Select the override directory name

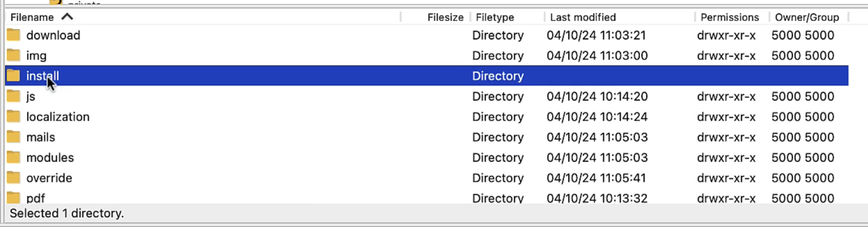[x=49, y=178]
